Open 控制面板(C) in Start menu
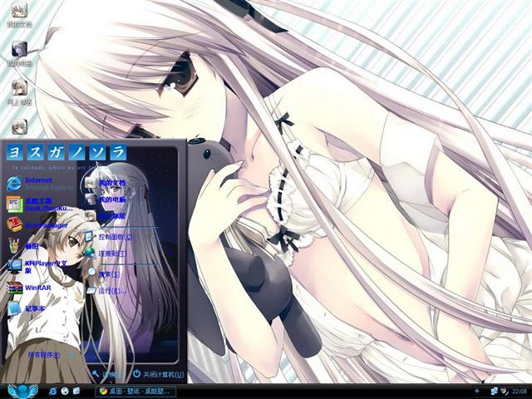The image size is (532, 399). 109,236
